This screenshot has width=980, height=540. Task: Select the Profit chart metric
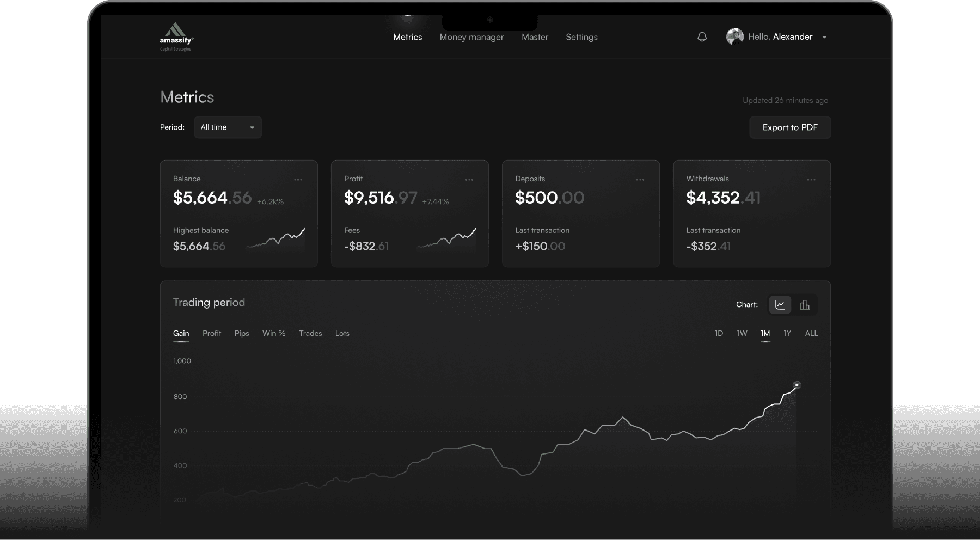coord(212,333)
